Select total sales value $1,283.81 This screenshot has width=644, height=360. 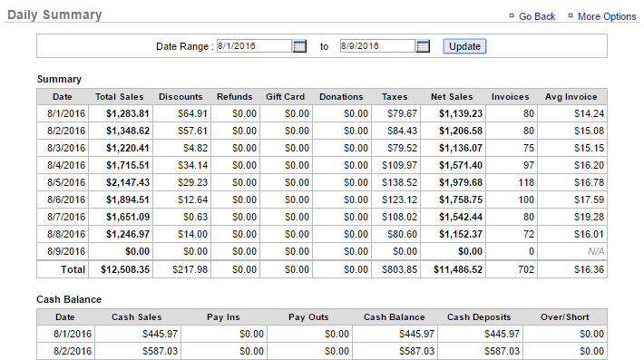[128, 113]
